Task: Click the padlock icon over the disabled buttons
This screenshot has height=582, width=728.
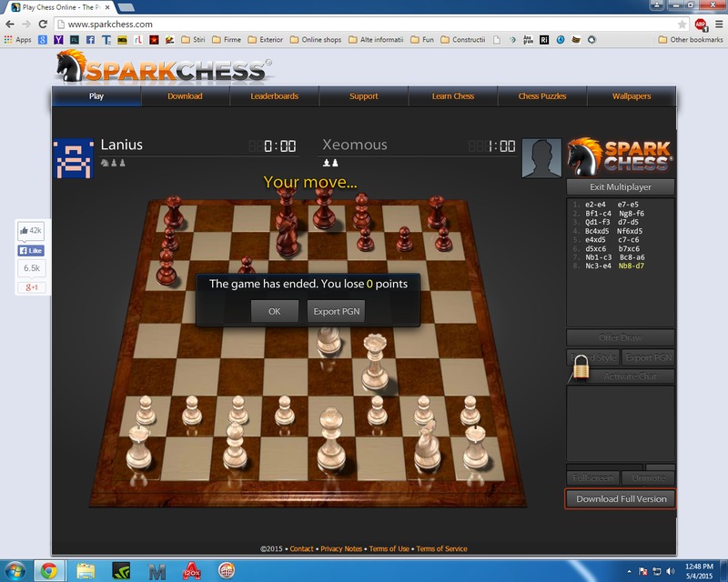Action: click(x=581, y=369)
